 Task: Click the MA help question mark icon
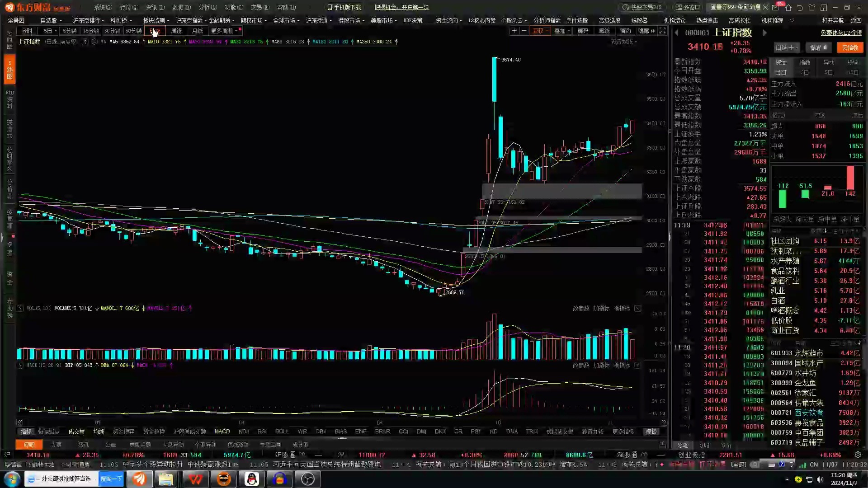point(85,42)
